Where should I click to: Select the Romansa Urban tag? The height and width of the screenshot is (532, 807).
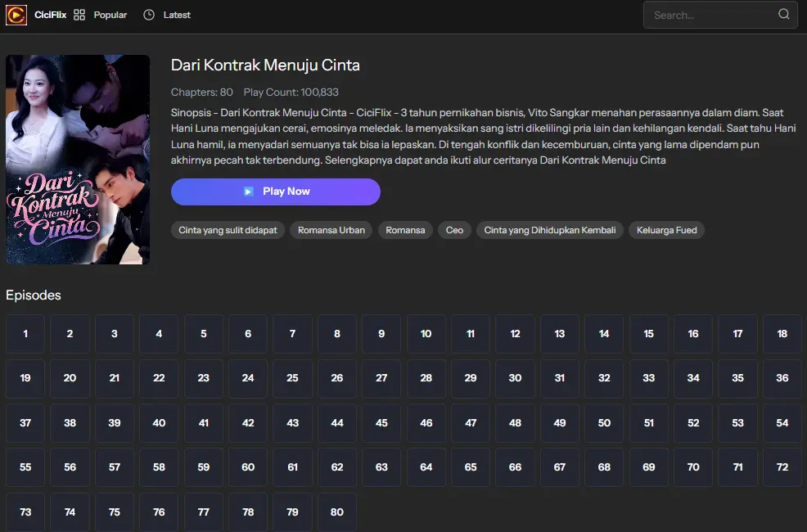[331, 230]
